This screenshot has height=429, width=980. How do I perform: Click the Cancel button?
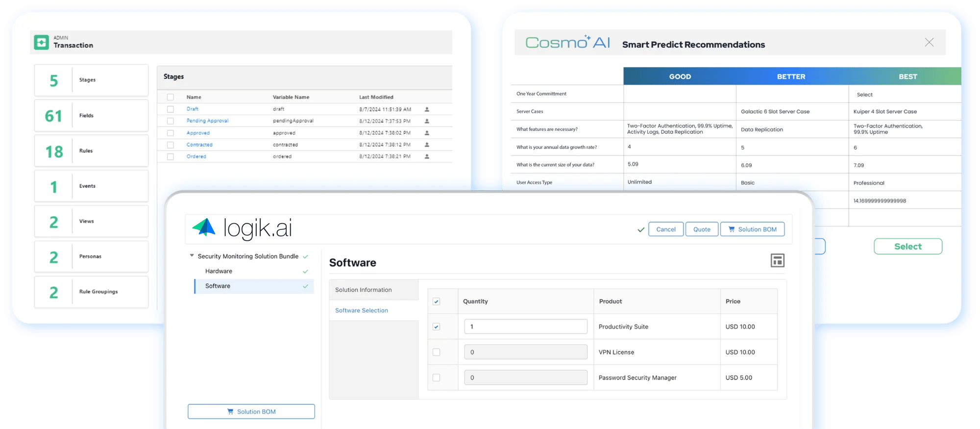[x=666, y=229]
